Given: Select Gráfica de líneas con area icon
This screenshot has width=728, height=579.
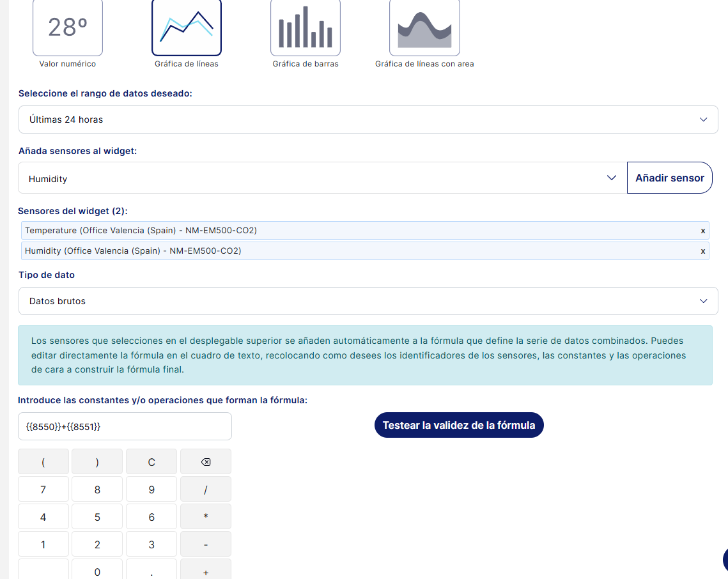Looking at the screenshot, I should (x=424, y=28).
